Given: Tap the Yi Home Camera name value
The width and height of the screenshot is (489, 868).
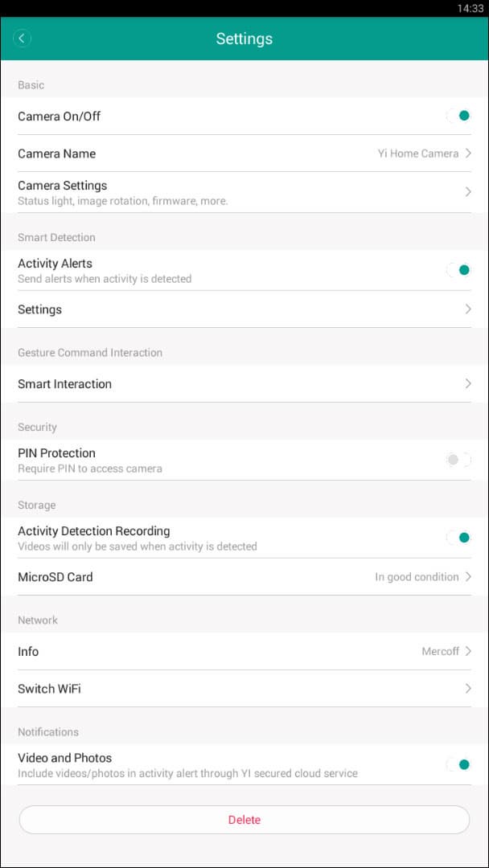Looking at the screenshot, I should coord(417,154).
